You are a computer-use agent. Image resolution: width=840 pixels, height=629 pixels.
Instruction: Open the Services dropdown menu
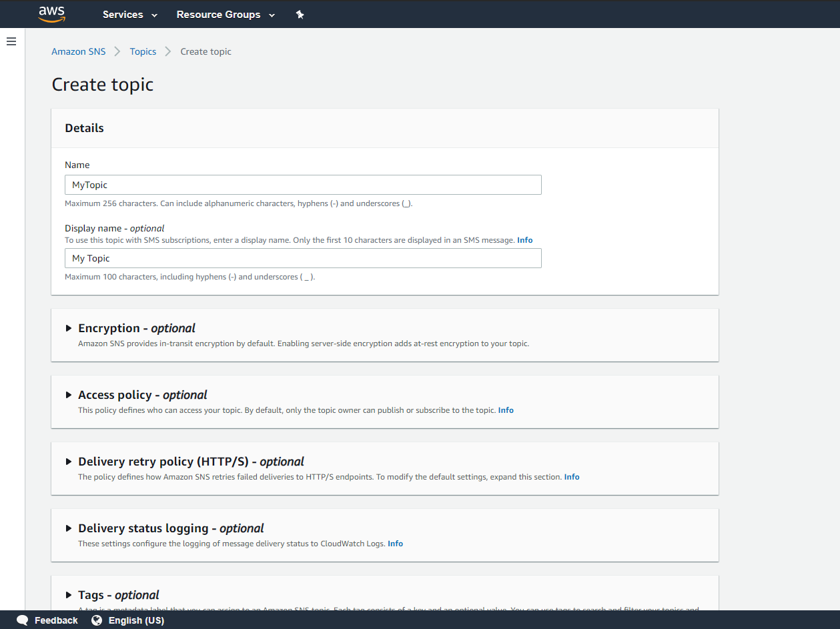coord(130,15)
